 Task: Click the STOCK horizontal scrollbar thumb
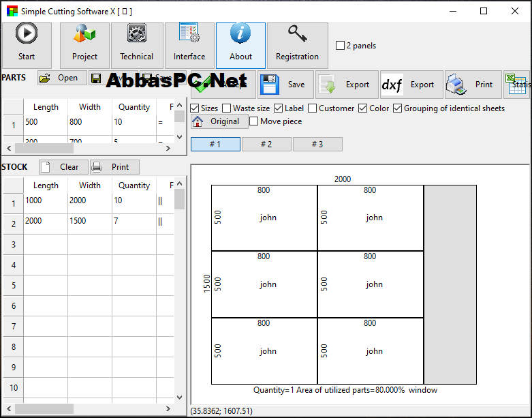[44, 409]
